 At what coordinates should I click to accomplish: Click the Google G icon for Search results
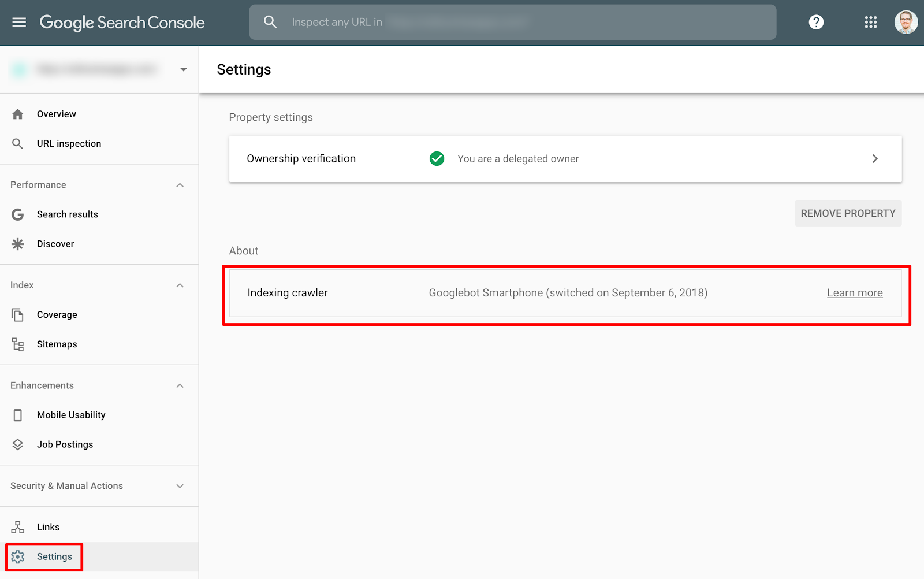pos(18,214)
